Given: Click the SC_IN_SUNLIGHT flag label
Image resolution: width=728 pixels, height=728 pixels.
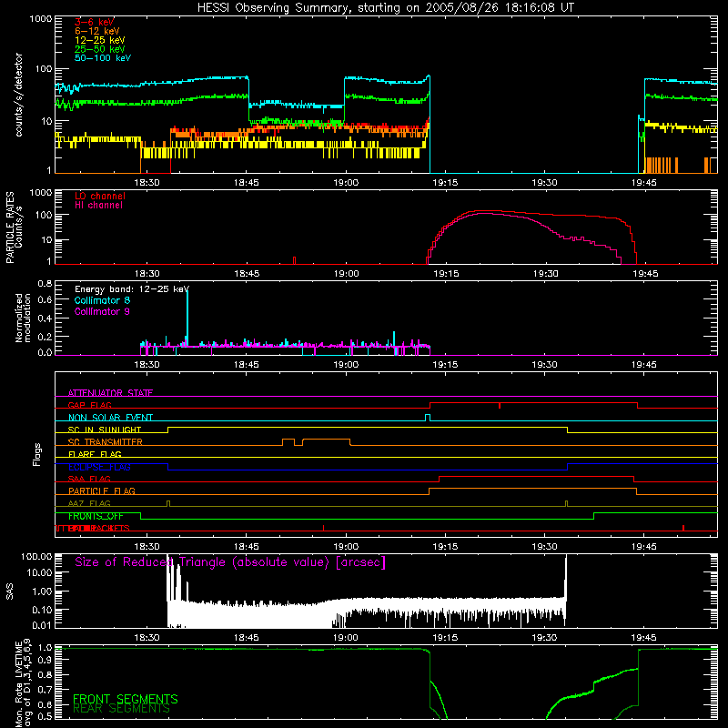Looking at the screenshot, I should click(x=105, y=430).
